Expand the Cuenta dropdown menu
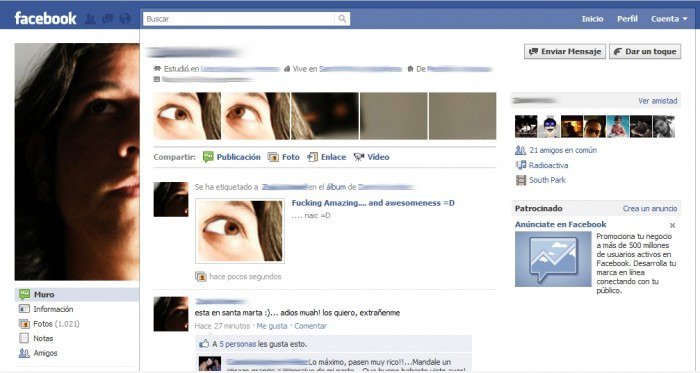 (669, 19)
